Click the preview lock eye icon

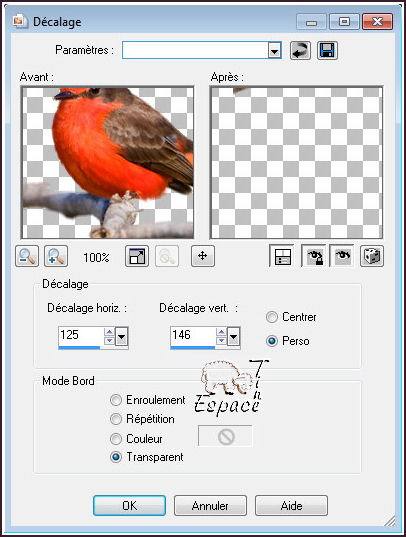pos(313,256)
